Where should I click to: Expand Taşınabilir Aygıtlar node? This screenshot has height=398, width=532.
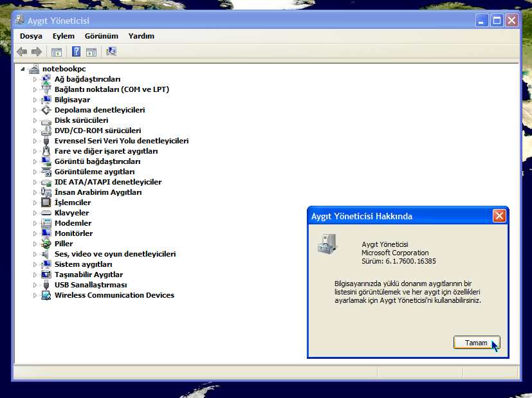tap(35, 275)
